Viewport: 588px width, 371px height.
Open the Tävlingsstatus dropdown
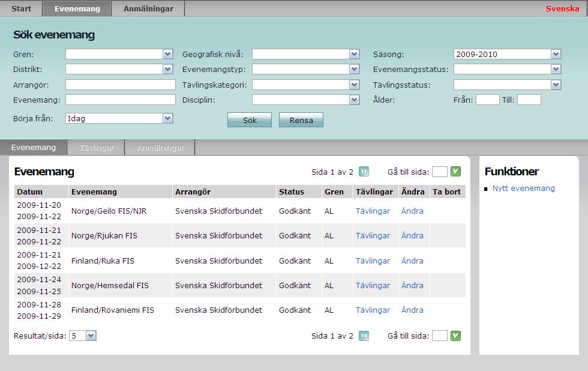[x=508, y=85]
